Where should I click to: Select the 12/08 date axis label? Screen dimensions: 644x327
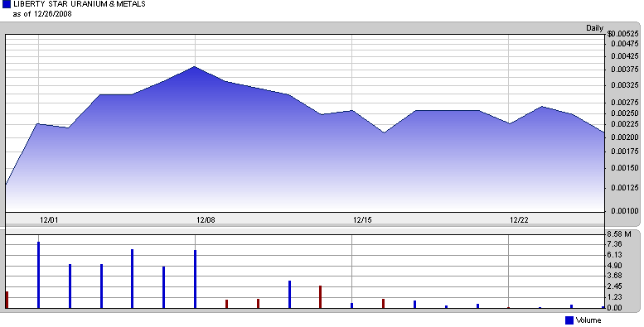tap(206, 220)
